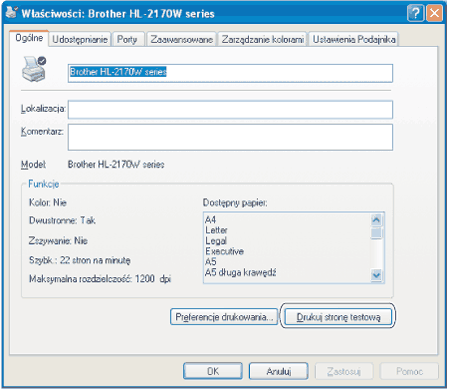Click the paper list scrollbar thumb
Viewport: 450px width, 390px height.
(x=376, y=233)
